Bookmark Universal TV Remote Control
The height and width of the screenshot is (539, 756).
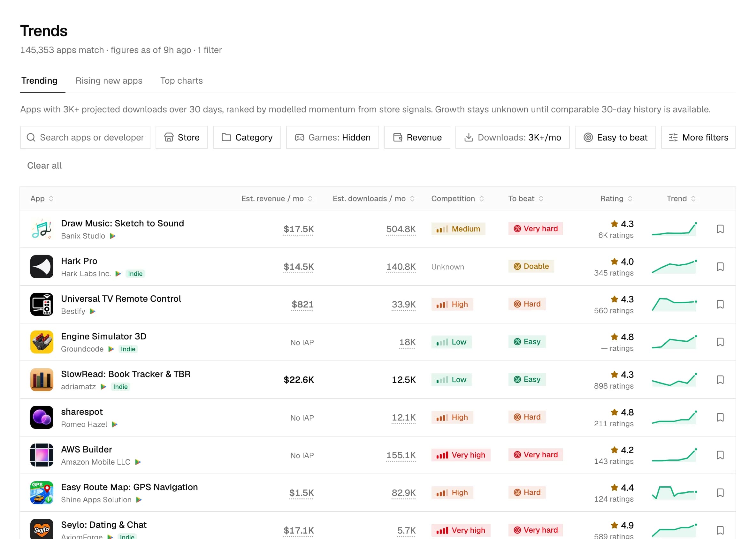(x=720, y=304)
